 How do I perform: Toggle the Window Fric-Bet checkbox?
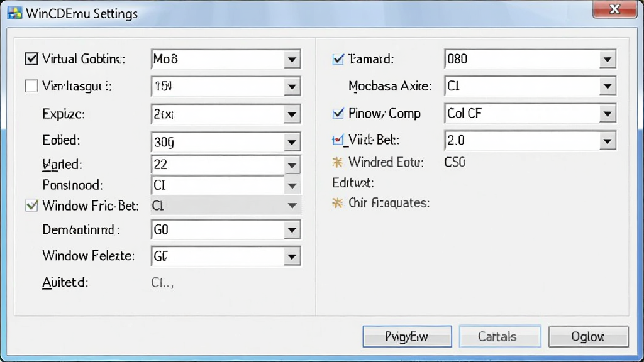(31, 206)
